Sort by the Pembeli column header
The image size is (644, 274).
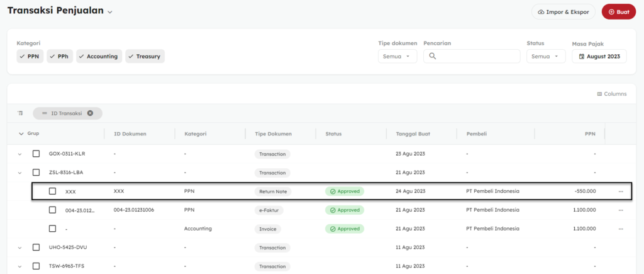pyautogui.click(x=475, y=134)
